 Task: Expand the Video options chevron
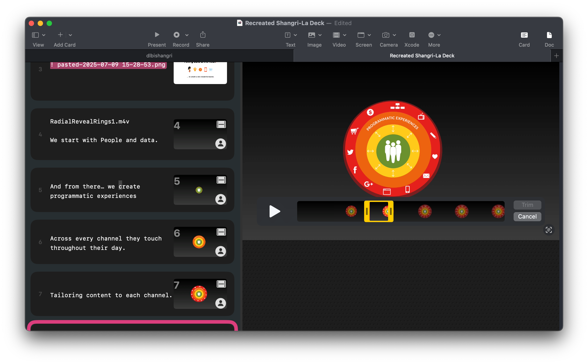[345, 35]
